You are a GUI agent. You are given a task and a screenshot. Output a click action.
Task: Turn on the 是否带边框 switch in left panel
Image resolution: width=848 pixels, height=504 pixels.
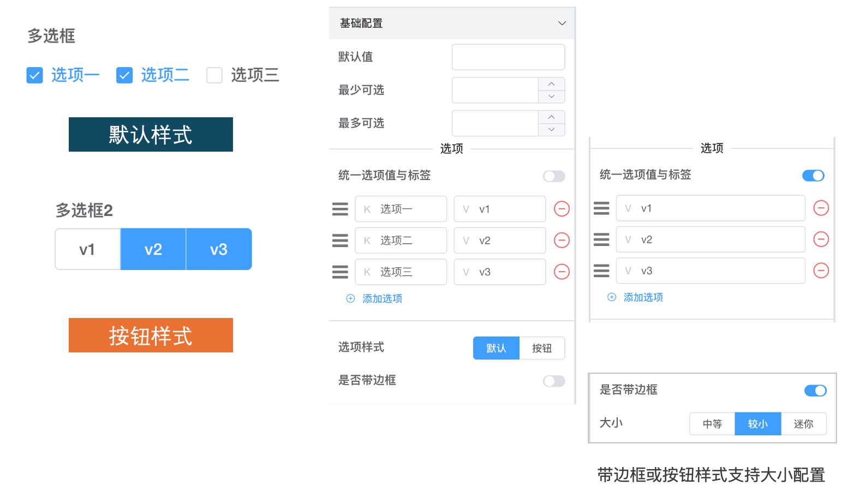coord(554,381)
